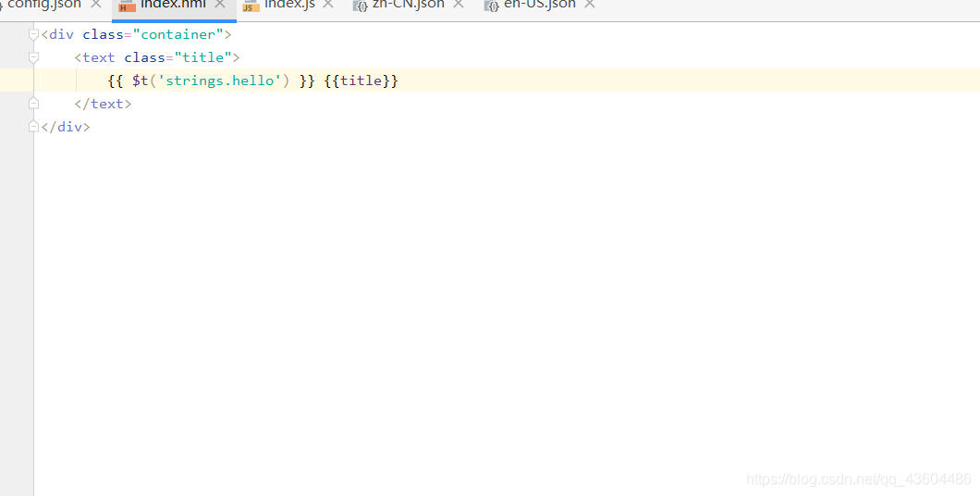This screenshot has height=496, width=980.
Task: Click fold end marker at </div>
Action: [34, 127]
